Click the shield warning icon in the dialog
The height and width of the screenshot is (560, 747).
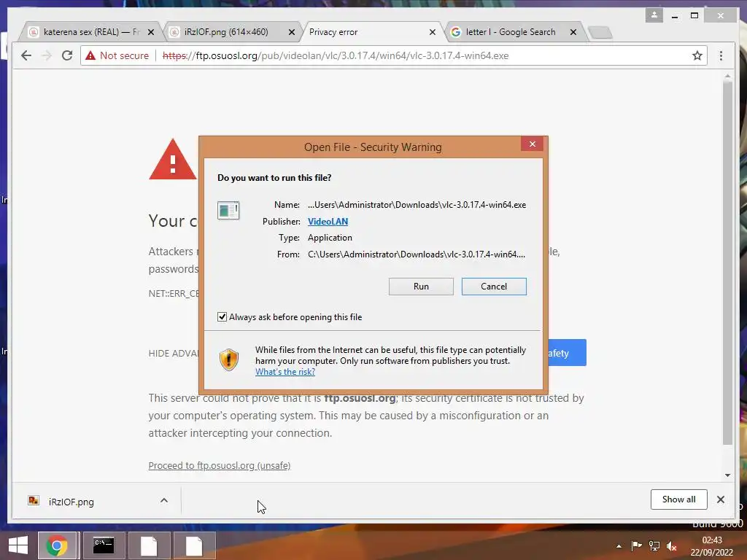(228, 359)
